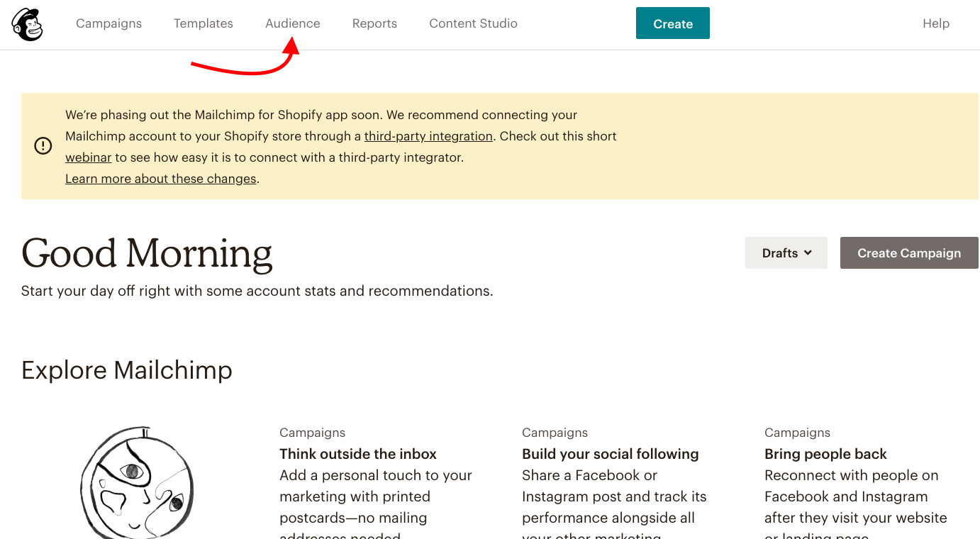This screenshot has width=980, height=539.
Task: Open the Campaigns menu
Action: 109,23
